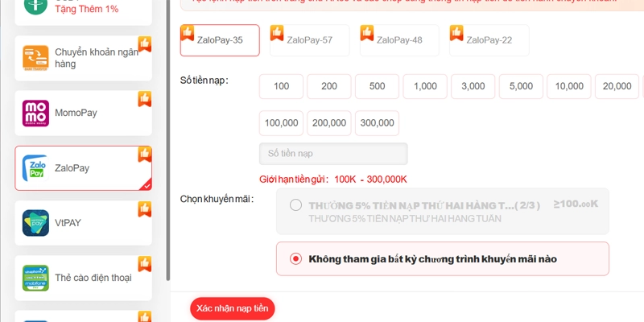
Task: Switch to the ZaloPay-57 channel
Action: tap(310, 40)
